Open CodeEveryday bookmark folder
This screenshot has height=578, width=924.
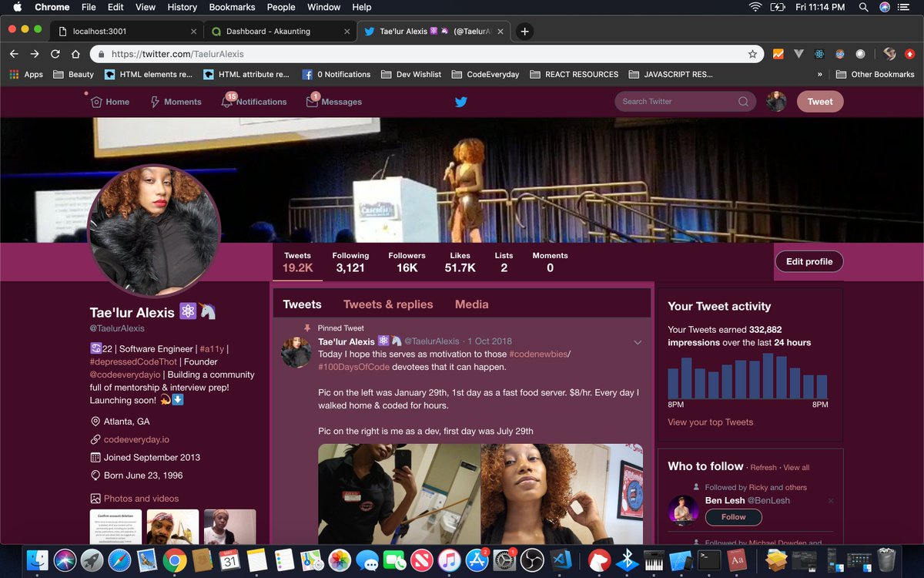click(x=485, y=75)
